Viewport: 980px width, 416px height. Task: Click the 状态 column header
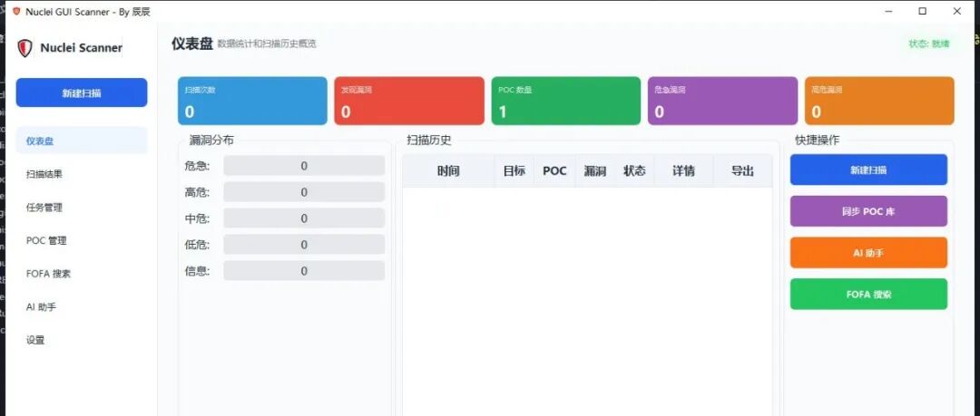pyautogui.click(x=634, y=171)
